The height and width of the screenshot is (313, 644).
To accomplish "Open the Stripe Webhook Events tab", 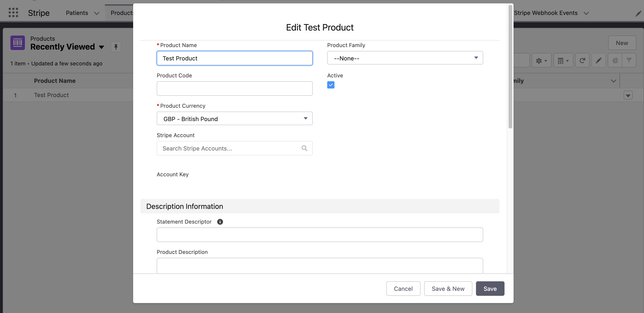I will pyautogui.click(x=545, y=13).
